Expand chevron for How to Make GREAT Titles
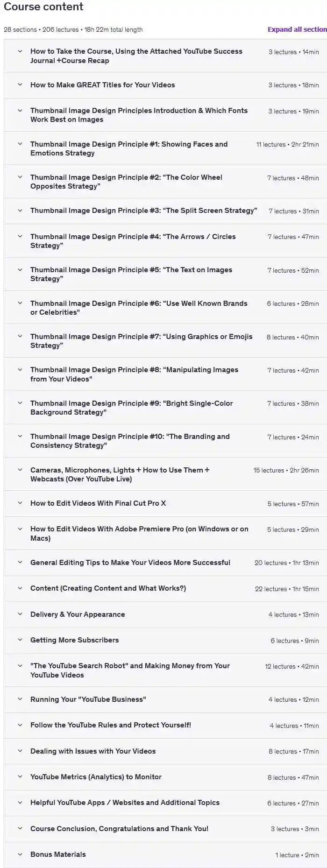327x868 pixels. click(20, 85)
